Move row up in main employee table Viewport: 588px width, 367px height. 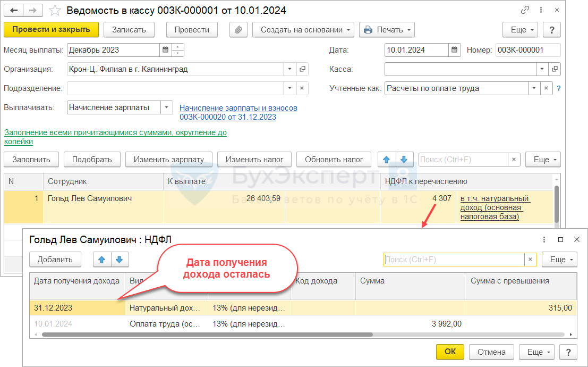pyautogui.click(x=386, y=159)
